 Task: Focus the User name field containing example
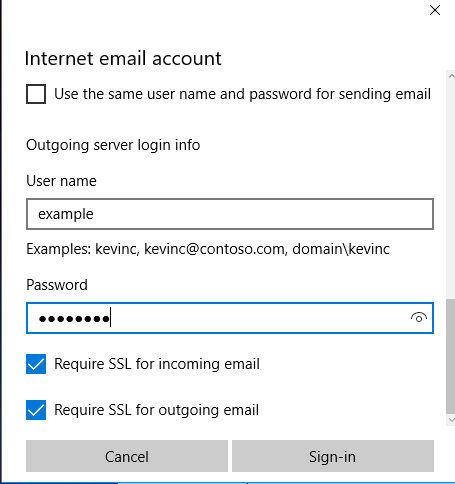click(x=230, y=214)
